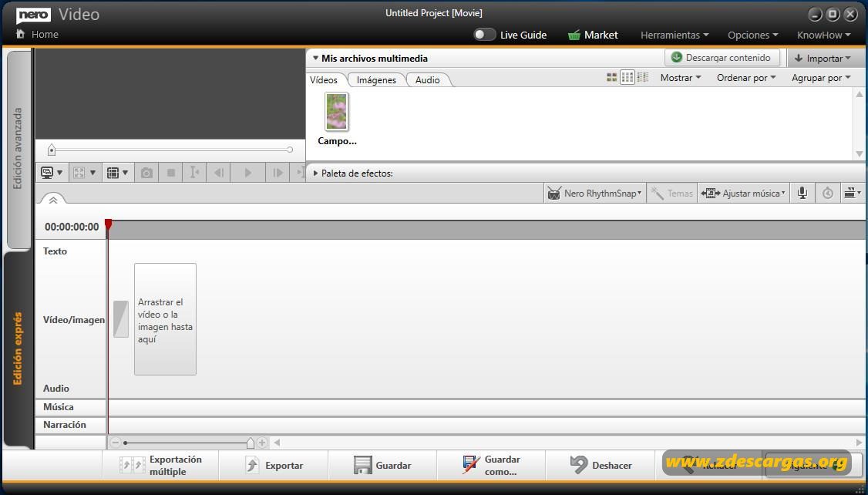Click the timeline zoom slider handle

(251, 443)
